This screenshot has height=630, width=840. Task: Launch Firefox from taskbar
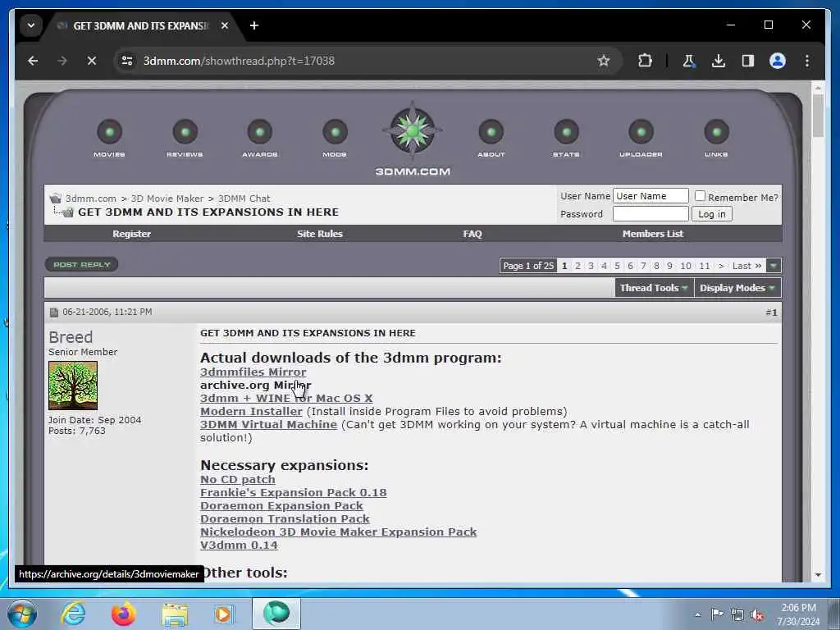123,614
